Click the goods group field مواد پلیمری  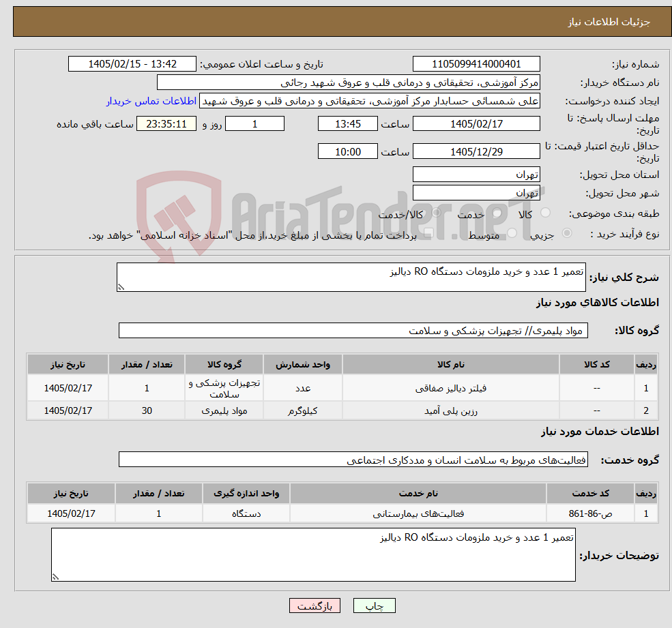353,330
